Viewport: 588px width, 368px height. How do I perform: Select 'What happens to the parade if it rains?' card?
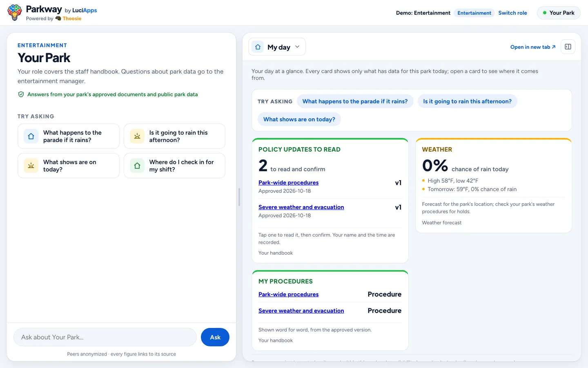pyautogui.click(x=69, y=136)
